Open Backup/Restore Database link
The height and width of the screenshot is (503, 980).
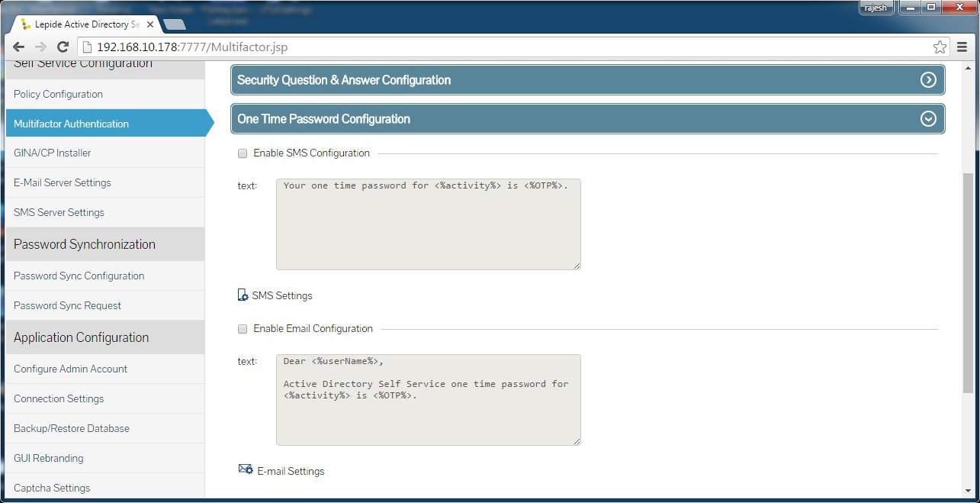(71, 428)
